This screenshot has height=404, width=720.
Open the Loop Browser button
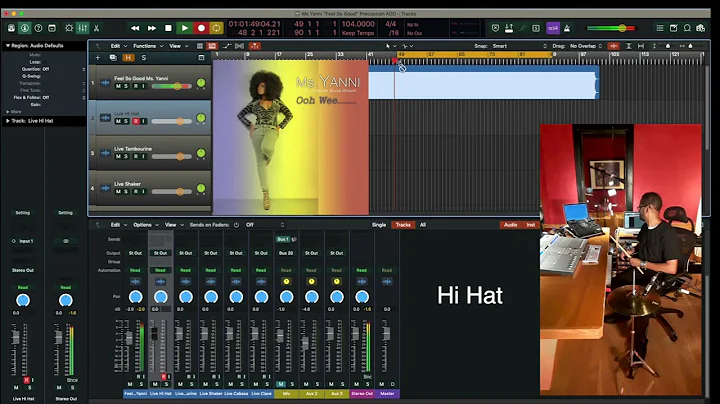coord(687,28)
